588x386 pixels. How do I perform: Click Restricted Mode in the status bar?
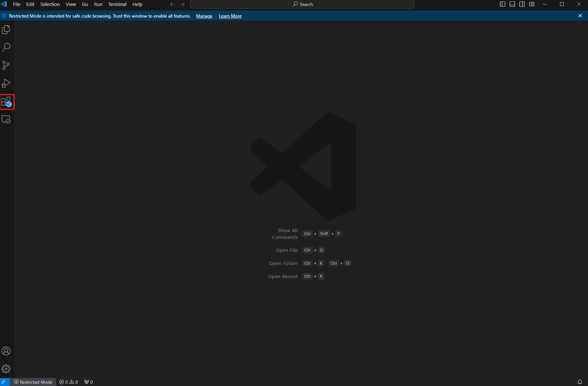click(x=33, y=382)
